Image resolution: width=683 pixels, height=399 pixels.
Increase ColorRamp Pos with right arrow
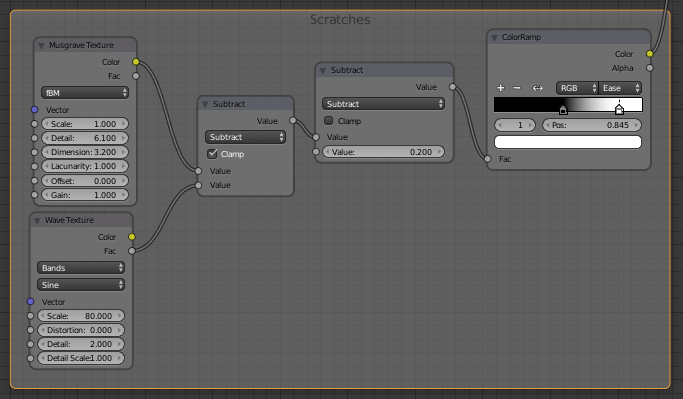[x=636, y=125]
